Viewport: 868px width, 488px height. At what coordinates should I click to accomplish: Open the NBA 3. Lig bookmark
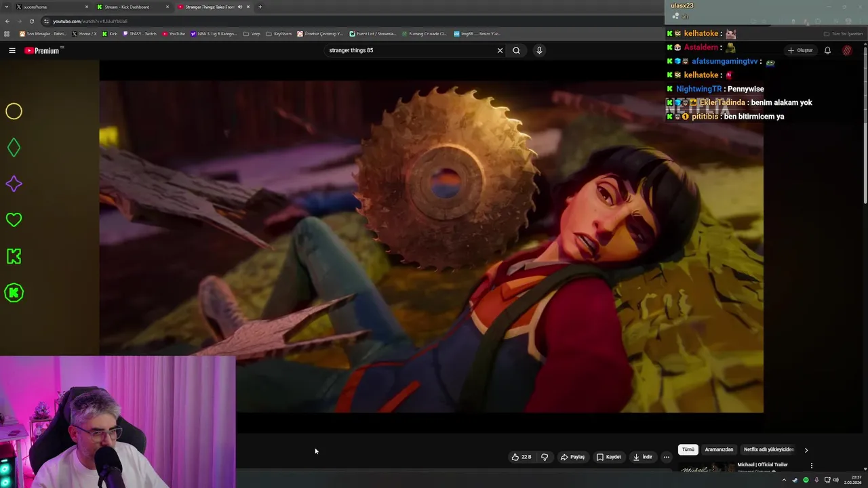click(214, 33)
